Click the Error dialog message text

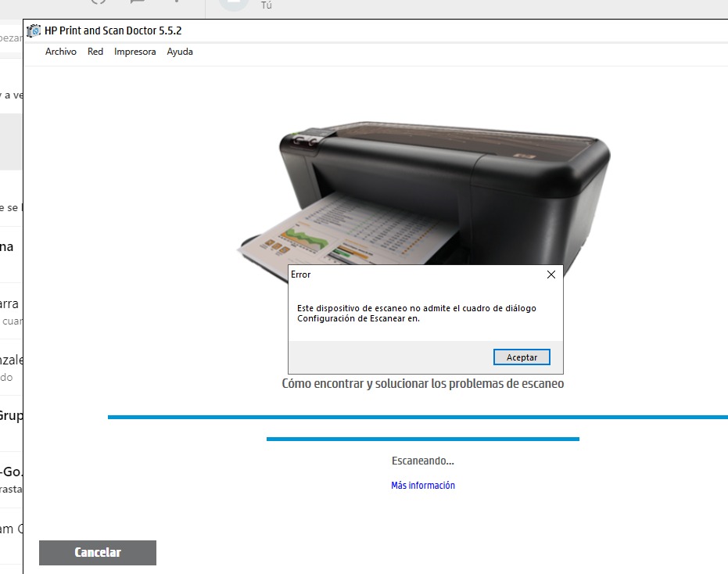417,314
